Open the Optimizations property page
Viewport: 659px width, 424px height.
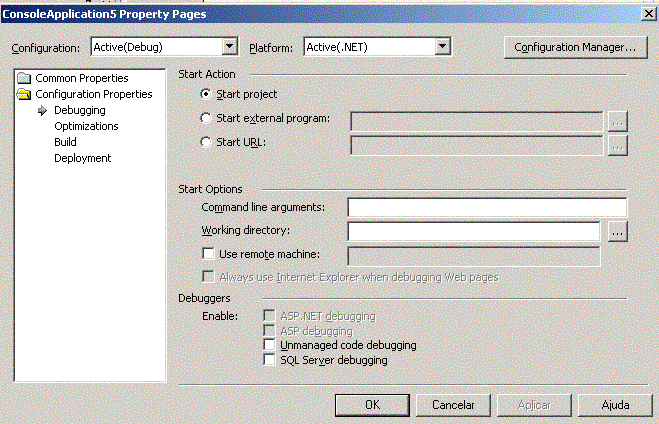point(86,126)
